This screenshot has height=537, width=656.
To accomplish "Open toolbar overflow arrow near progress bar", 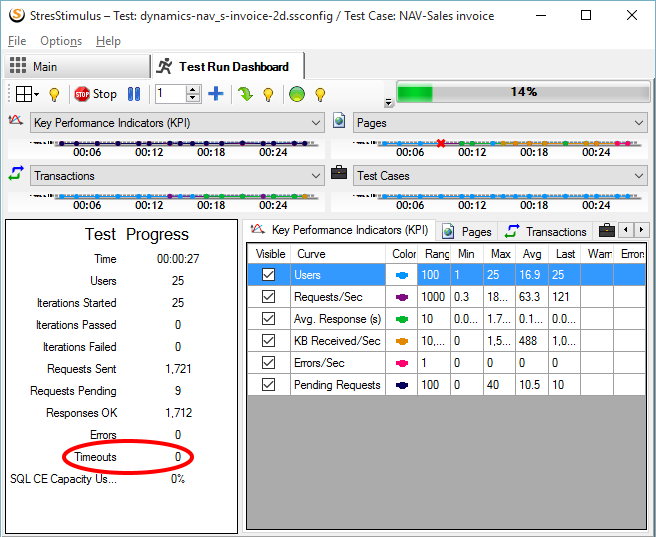I will (389, 102).
